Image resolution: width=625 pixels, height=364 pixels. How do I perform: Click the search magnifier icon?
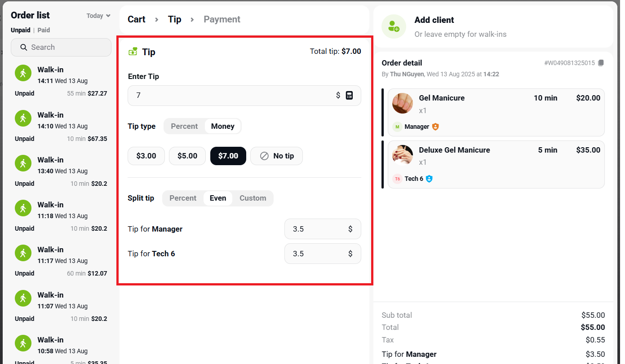tap(22, 47)
